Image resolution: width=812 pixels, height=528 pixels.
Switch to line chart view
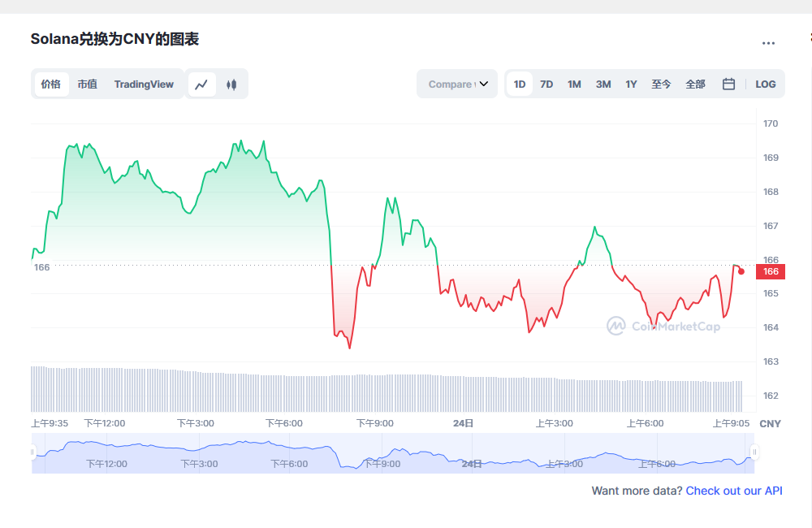(x=201, y=84)
